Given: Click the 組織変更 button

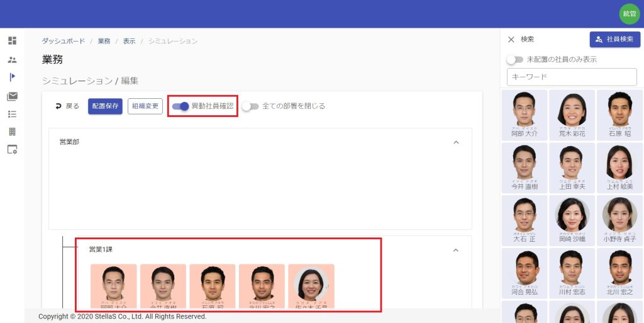Looking at the screenshot, I should 145,106.
